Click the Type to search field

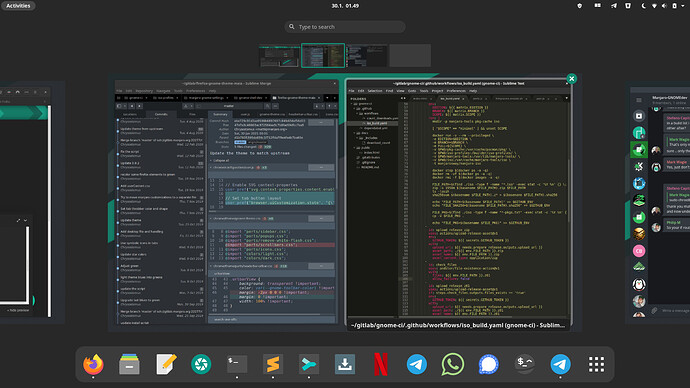coord(345,27)
